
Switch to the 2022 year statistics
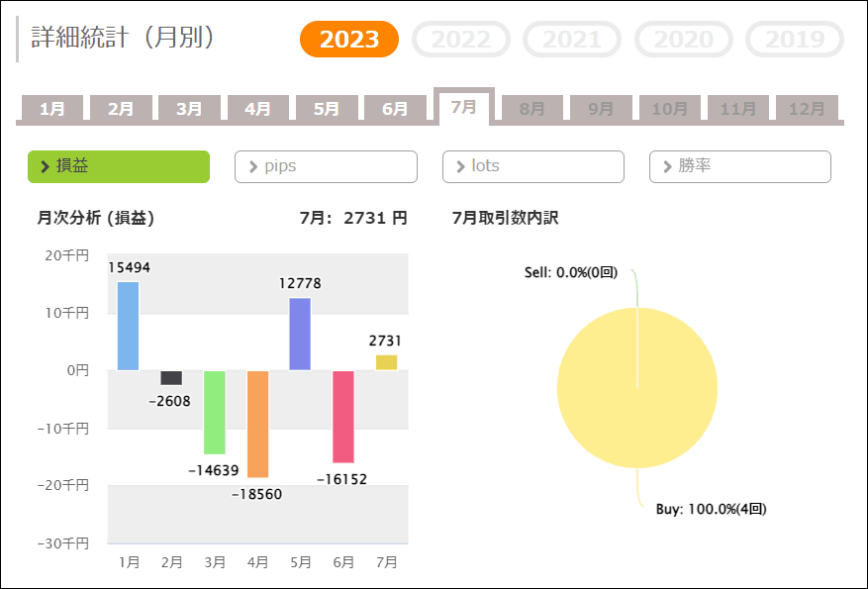(461, 39)
